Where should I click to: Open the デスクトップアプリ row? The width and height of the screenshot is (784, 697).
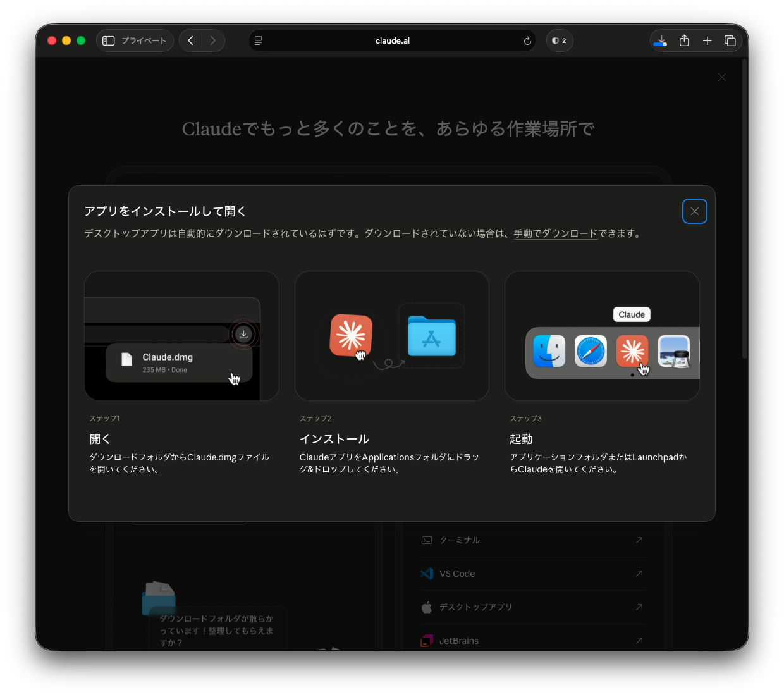tap(533, 607)
